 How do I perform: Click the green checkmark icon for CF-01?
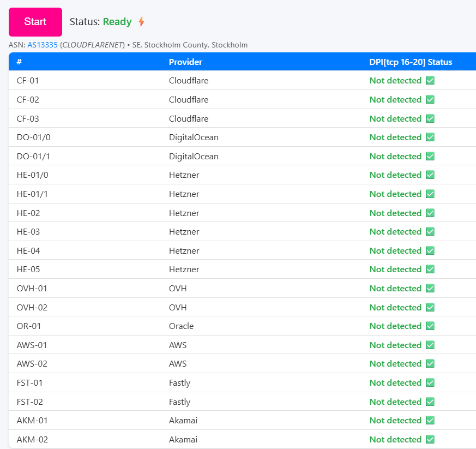[430, 81]
